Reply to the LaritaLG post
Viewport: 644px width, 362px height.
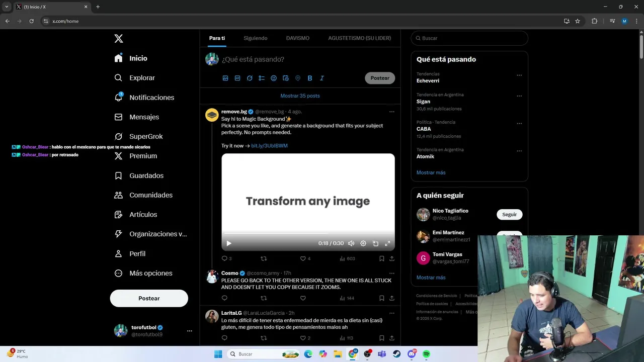(224, 338)
